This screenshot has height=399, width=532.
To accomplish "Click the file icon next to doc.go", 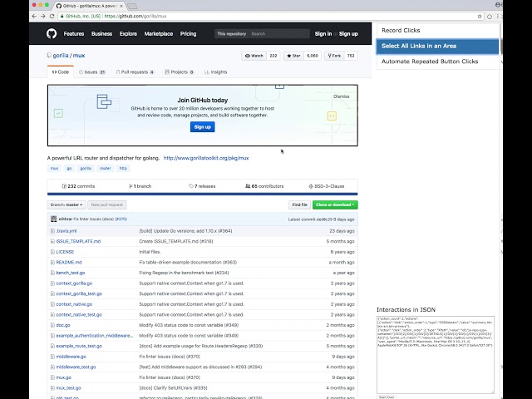I will coord(52,325).
